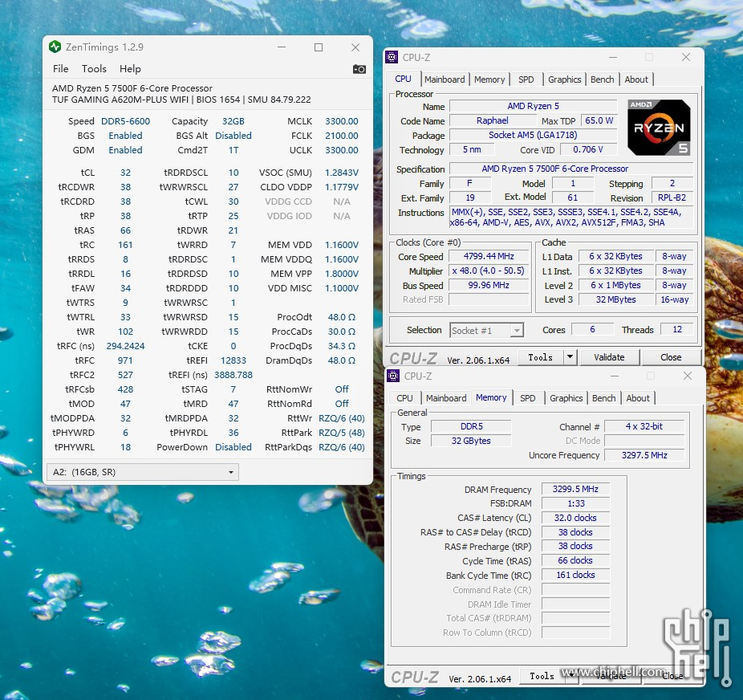Minimize the lower CPU-Z window
743x700 pixels.
615,376
